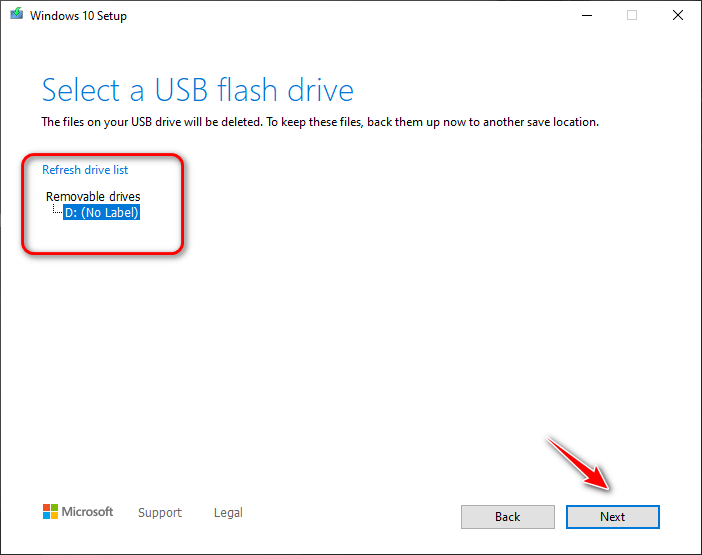Go back with the Back button
Screen dimensions: 702x555
pos(507,517)
